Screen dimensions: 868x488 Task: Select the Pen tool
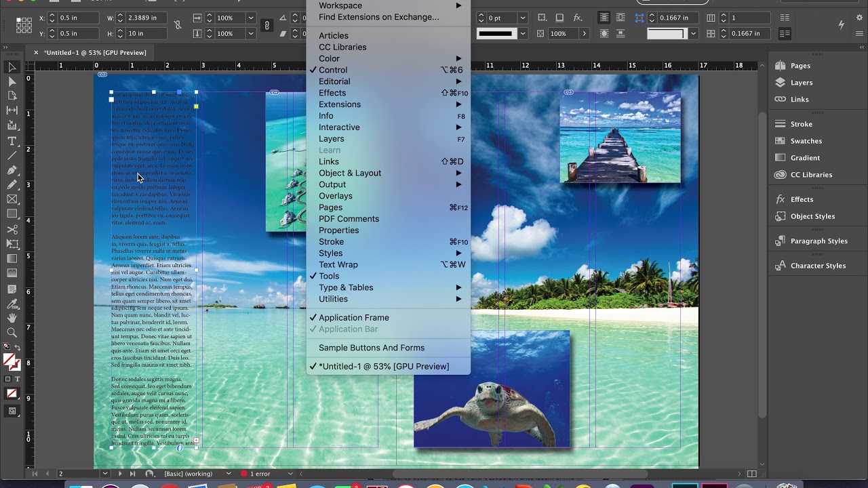12,170
